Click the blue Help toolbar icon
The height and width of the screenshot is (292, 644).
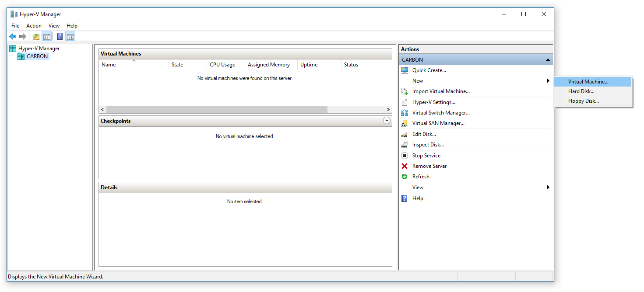click(x=60, y=37)
